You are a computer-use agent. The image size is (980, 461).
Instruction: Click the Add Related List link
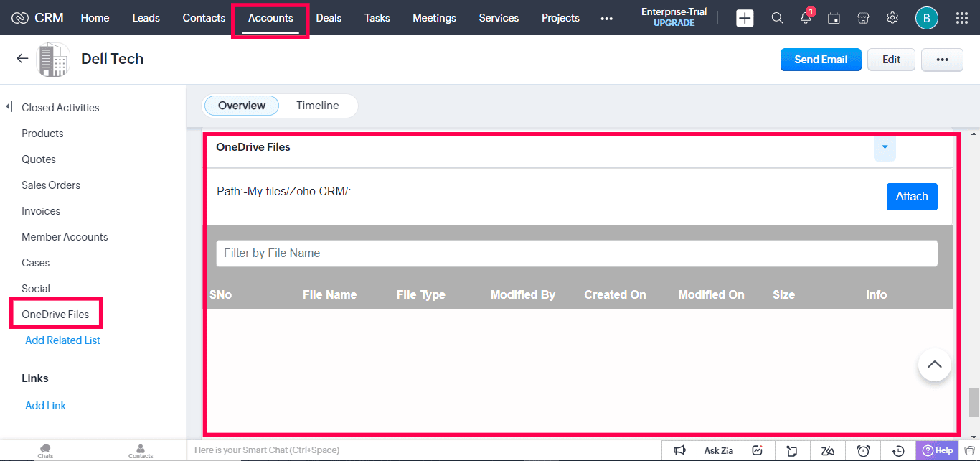62,340
